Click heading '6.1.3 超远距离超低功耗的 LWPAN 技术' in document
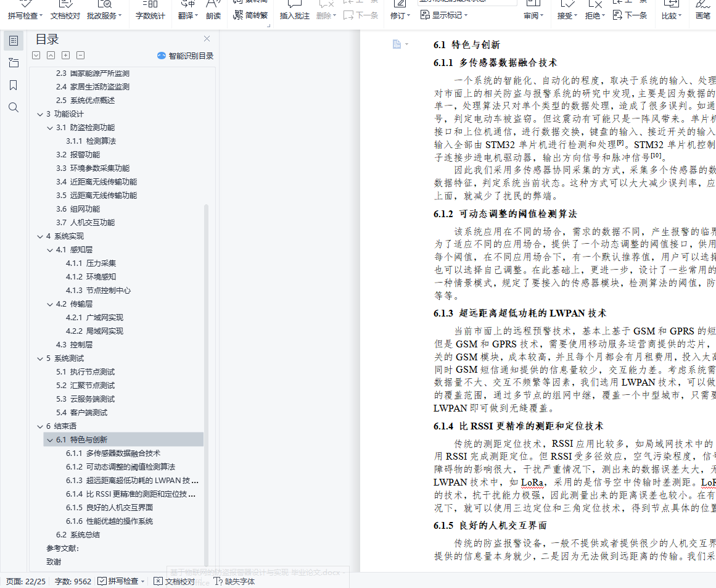Image resolution: width=716 pixels, height=588 pixels. pyautogui.click(x=520, y=313)
